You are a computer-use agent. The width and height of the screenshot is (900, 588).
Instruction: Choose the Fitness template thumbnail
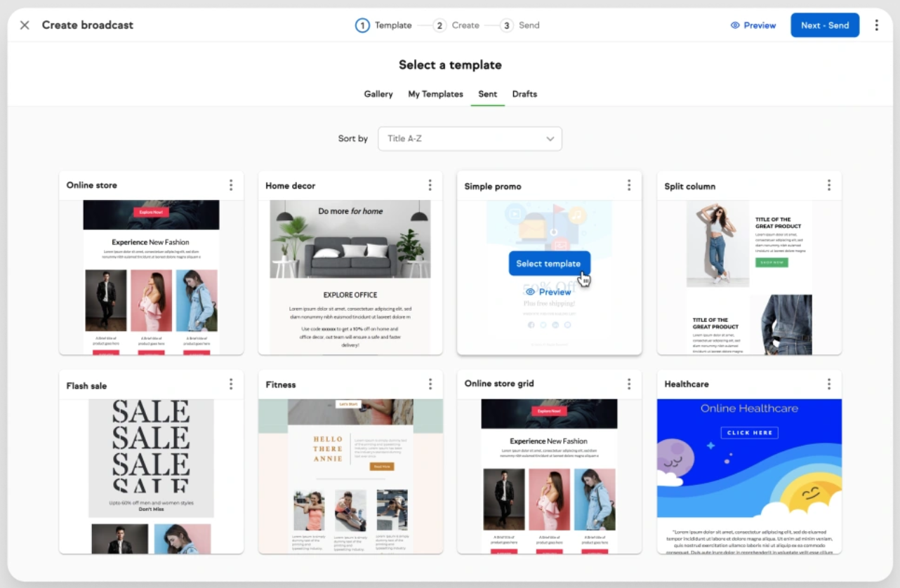[x=350, y=476]
